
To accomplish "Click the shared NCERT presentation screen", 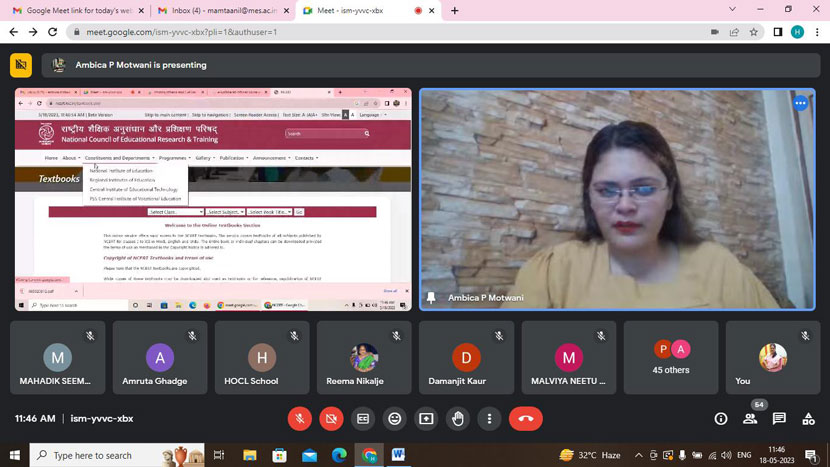I will click(x=213, y=199).
